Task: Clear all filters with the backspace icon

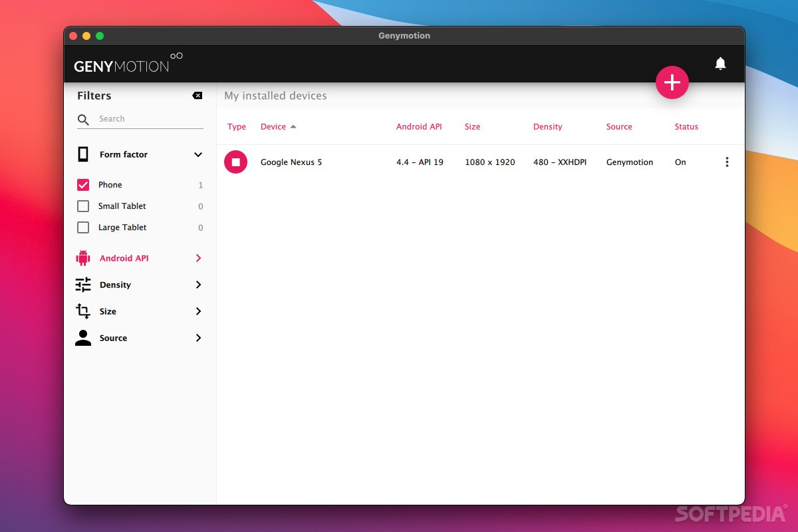Action: click(x=198, y=96)
